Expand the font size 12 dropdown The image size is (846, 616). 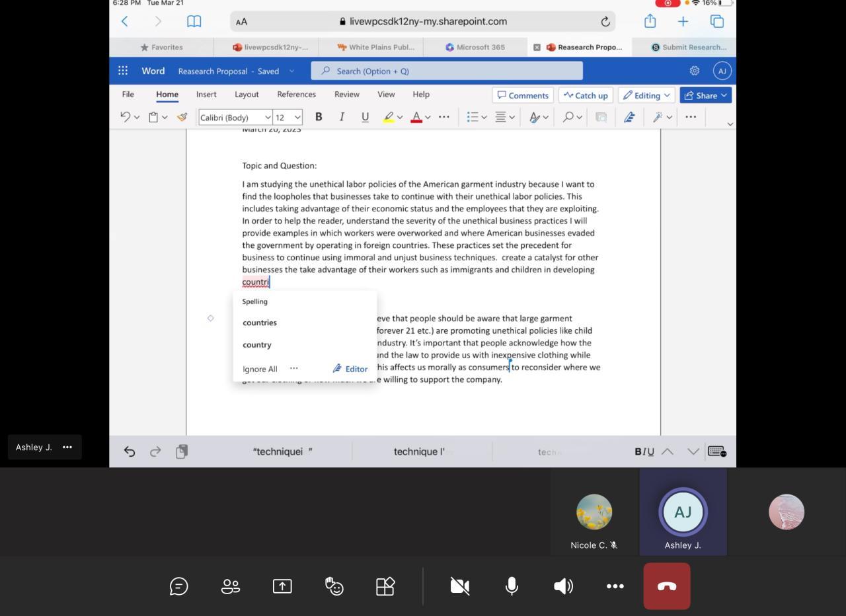pyautogui.click(x=288, y=117)
